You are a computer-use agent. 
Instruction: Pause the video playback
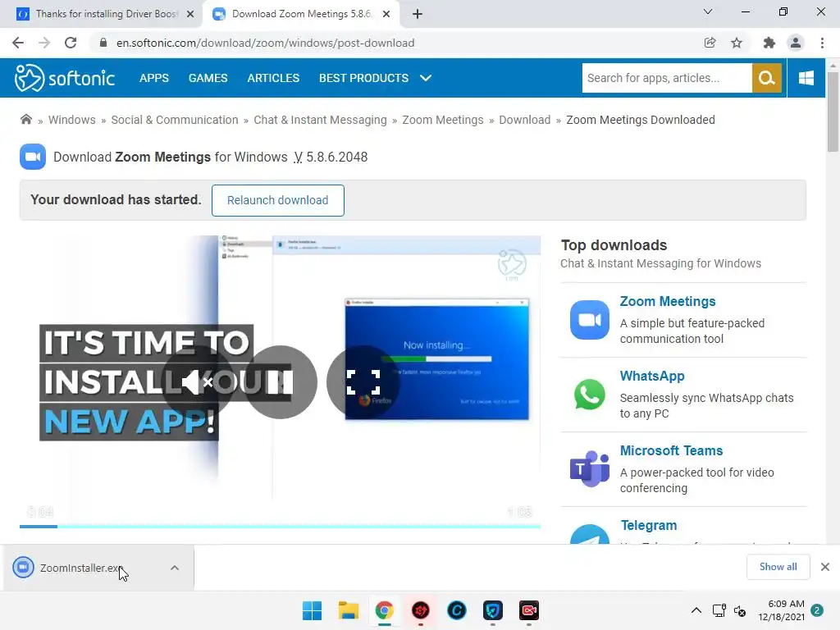[x=281, y=382]
